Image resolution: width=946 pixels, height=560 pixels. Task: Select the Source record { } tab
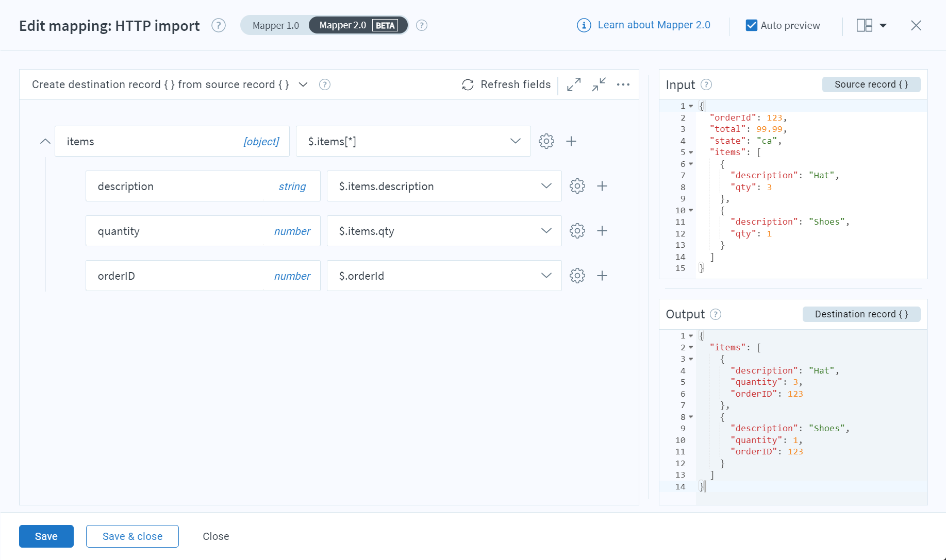tap(871, 84)
